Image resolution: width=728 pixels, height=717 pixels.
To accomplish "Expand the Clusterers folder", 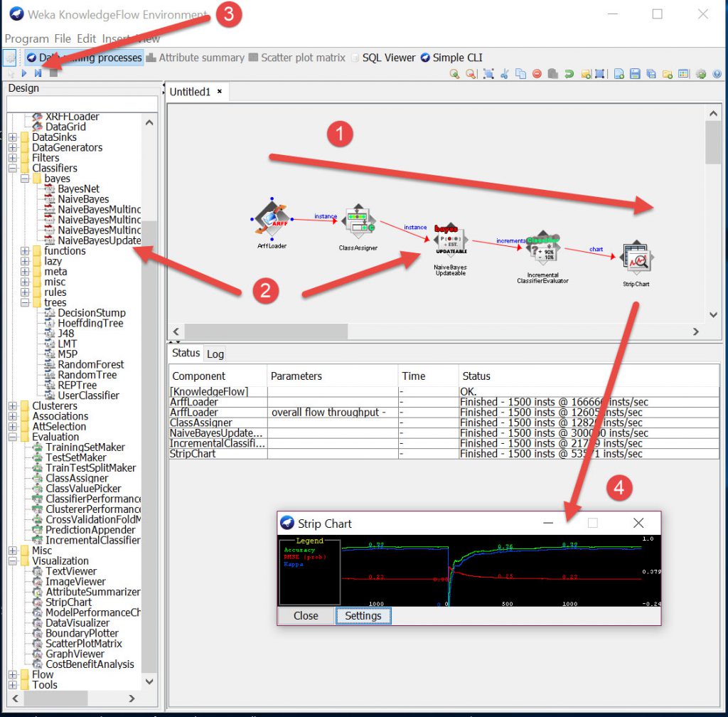I will [x=14, y=406].
